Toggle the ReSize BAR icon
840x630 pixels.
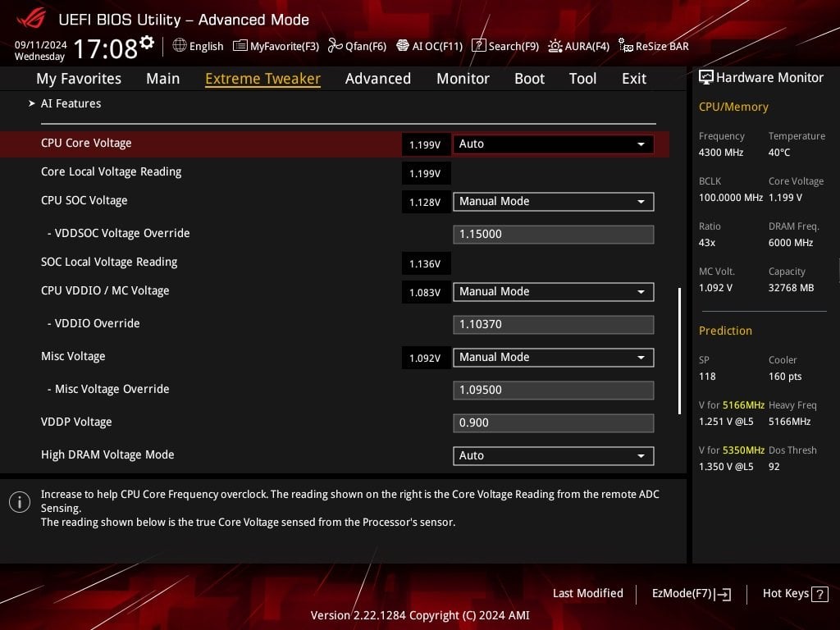[x=626, y=46]
